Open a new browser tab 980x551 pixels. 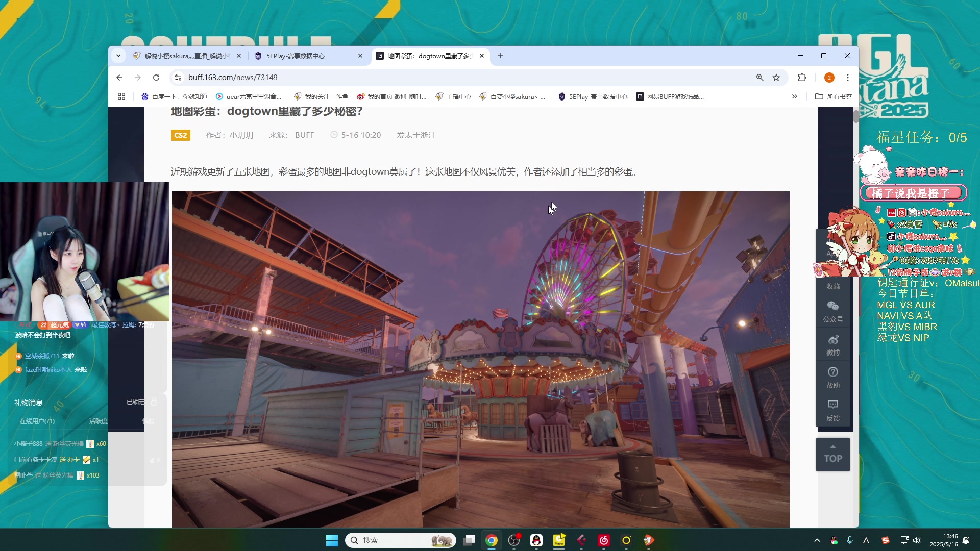coord(500,56)
